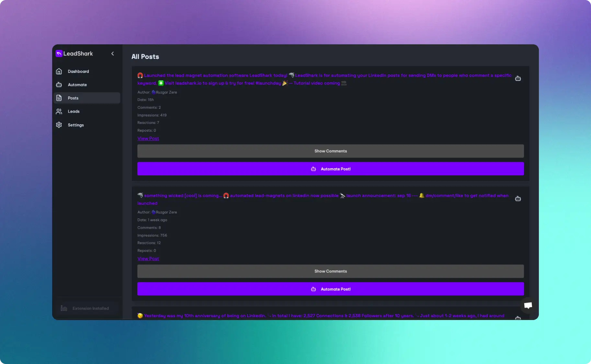Open Leads using the people icon
This screenshot has width=591, height=364.
click(x=59, y=111)
